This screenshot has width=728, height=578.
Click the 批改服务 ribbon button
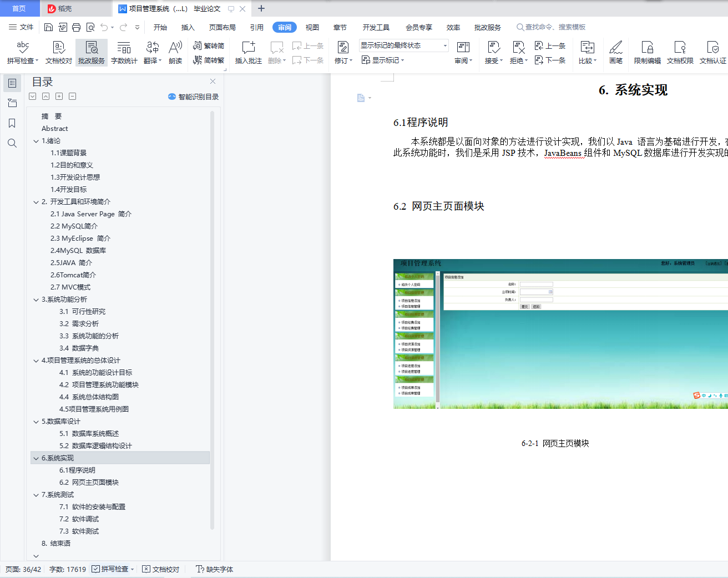point(92,53)
